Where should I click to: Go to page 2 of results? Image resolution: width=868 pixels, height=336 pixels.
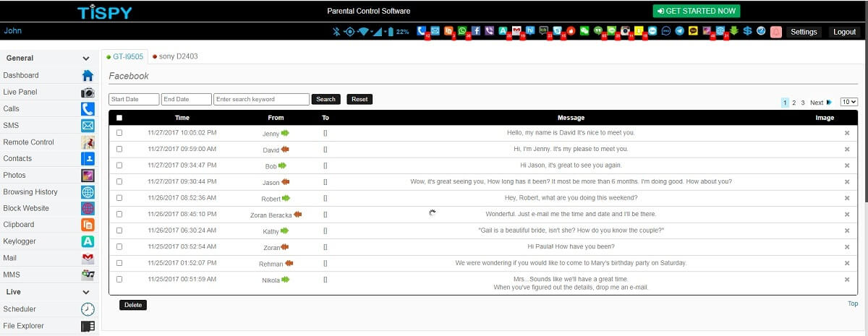(x=793, y=103)
